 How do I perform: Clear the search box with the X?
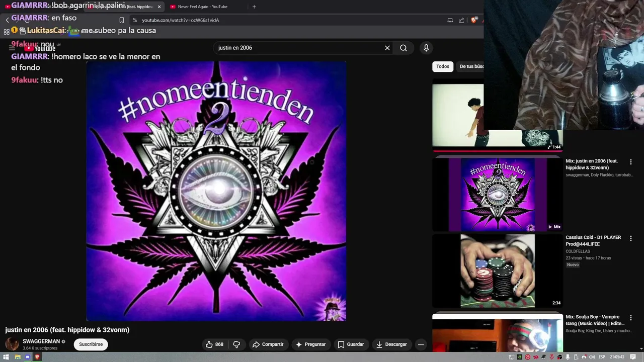(x=387, y=48)
